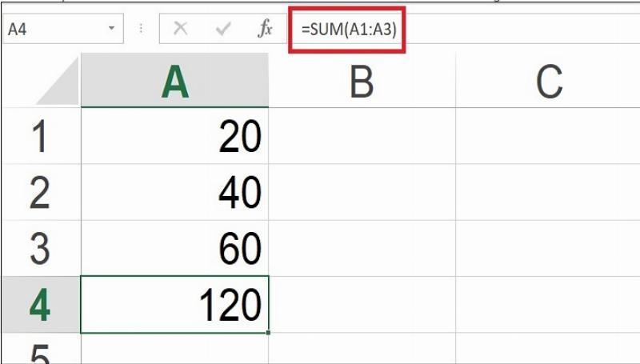Open the Name Box dropdown arrow
Image resolution: width=640 pixels, height=364 pixels.
click(111, 29)
